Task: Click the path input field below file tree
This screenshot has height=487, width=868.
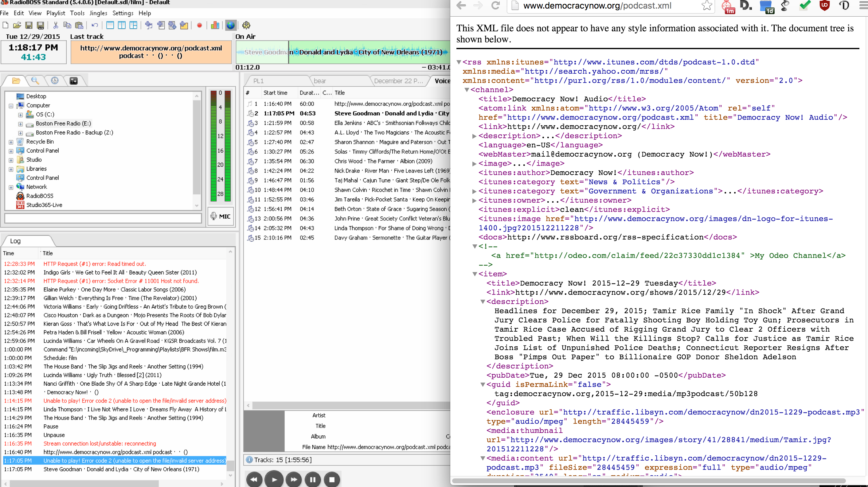Action: pyautogui.click(x=103, y=218)
